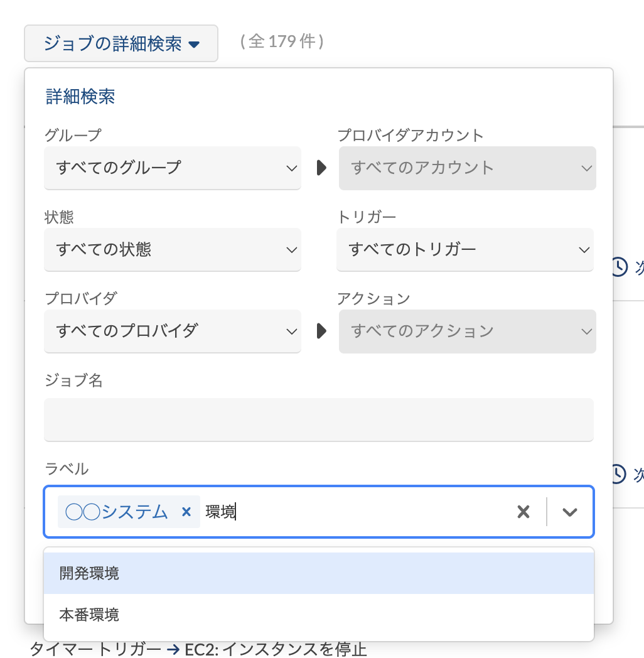Click the arrow icon between グループ and アカウント
This screenshot has width=644, height=658.
(x=321, y=168)
